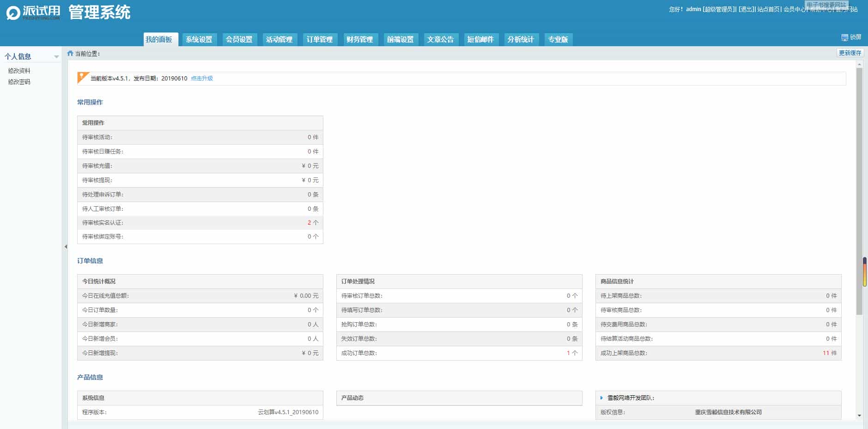
Task: Open the 系统设置 tab
Action: (x=199, y=40)
